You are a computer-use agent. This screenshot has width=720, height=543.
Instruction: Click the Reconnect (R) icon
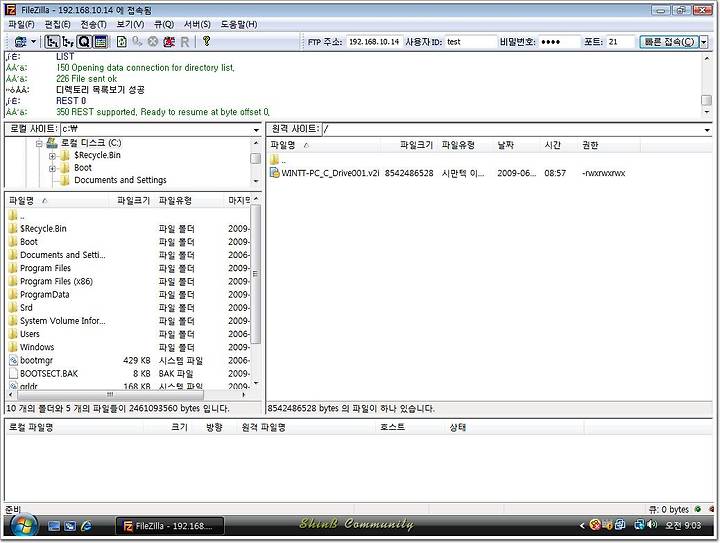pyautogui.click(x=185, y=42)
